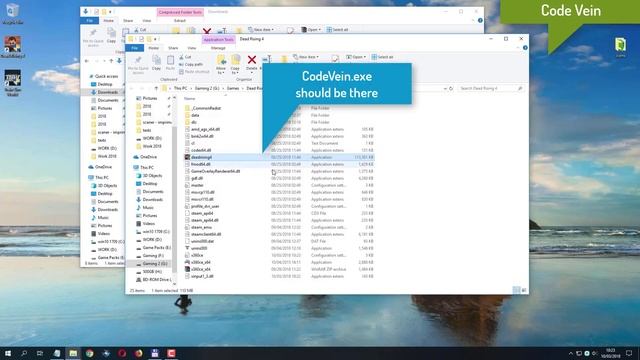Viewport: 640px width, 360px height.
Task: Switch to large icons view toggle in status bar
Action: point(524,290)
